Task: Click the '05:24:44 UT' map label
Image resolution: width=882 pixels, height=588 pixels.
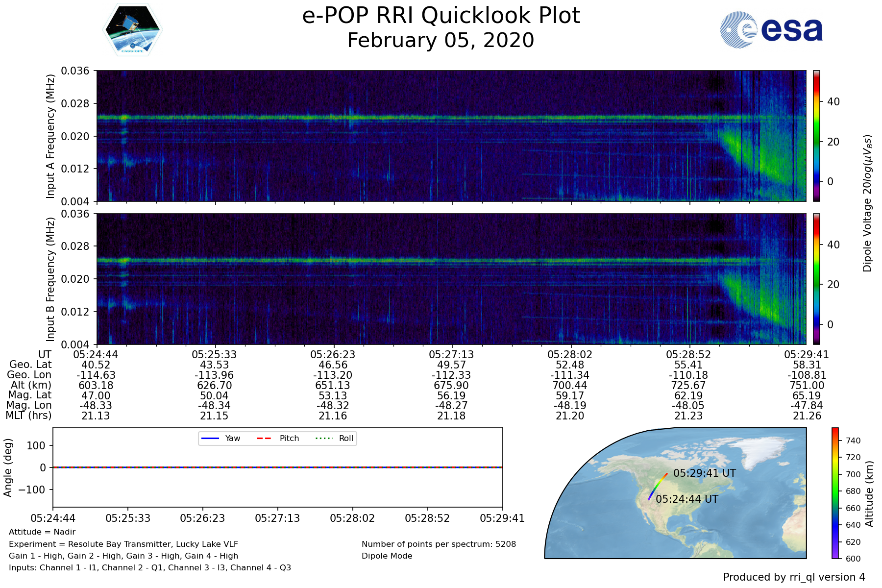Action: pos(686,499)
